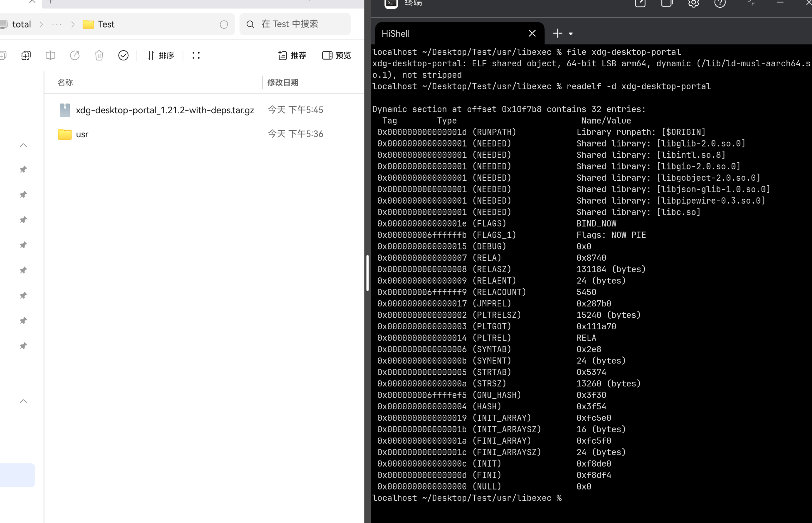This screenshot has width=812, height=523.
Task: Open terminal help question mark
Action: click(x=720, y=3)
